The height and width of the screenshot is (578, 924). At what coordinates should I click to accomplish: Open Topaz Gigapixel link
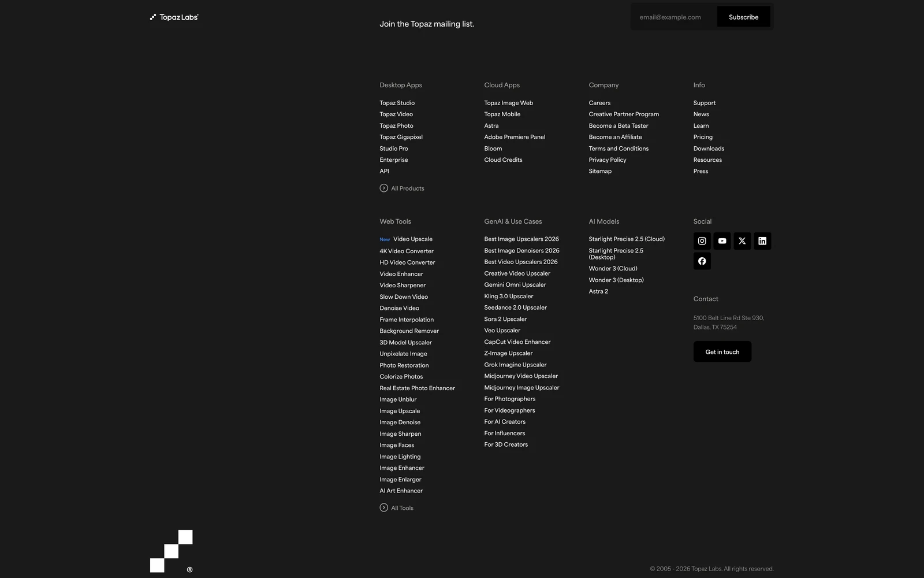pos(401,137)
